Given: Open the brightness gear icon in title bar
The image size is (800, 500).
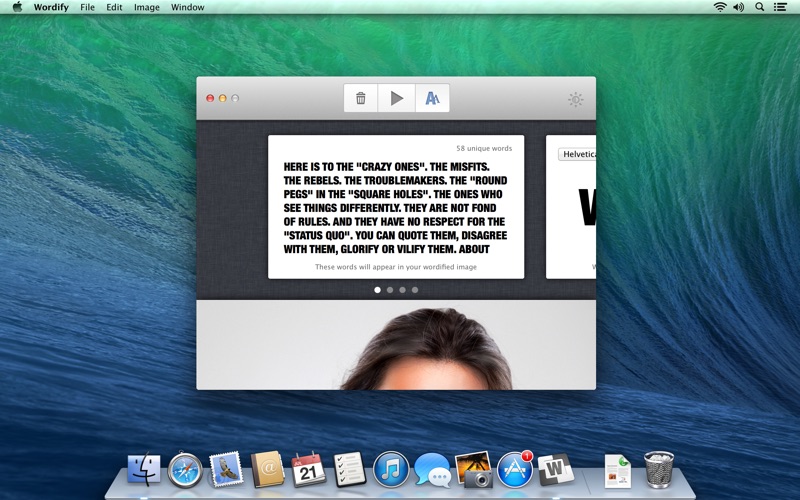Looking at the screenshot, I should 576,99.
